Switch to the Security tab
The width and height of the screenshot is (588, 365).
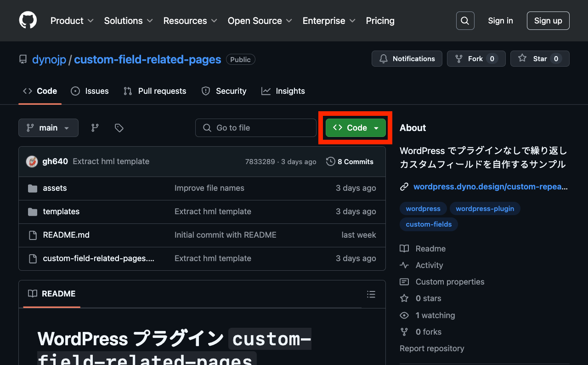224,91
